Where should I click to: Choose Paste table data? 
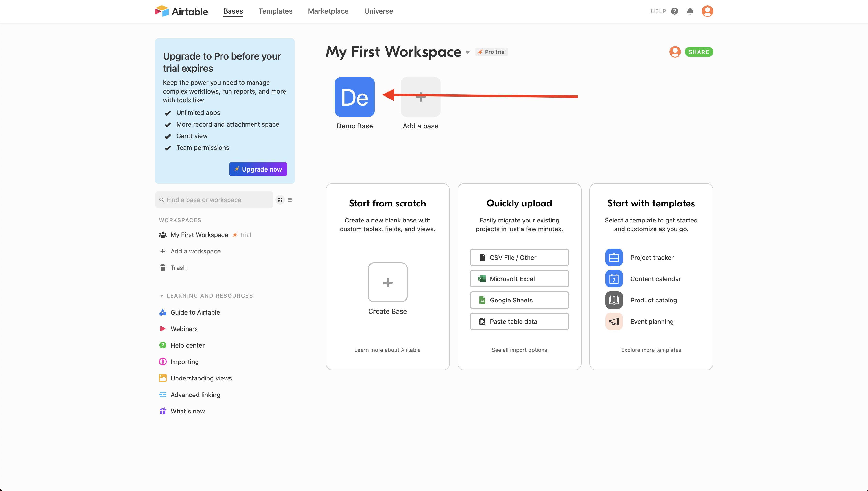point(520,321)
